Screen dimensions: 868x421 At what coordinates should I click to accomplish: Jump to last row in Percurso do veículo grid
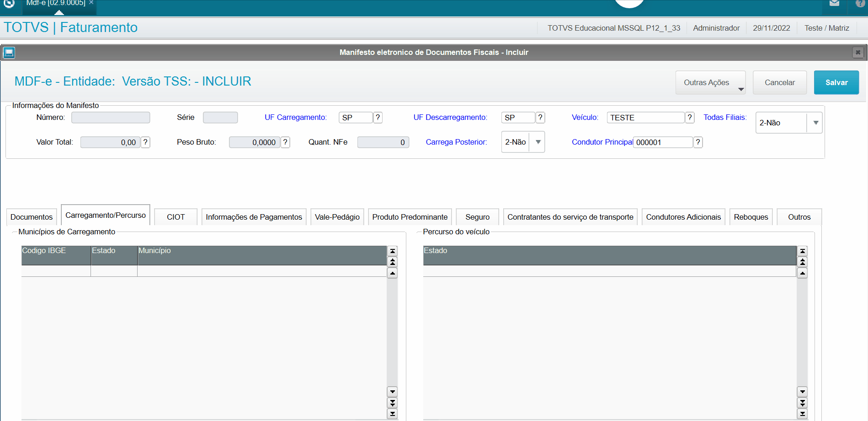(803, 414)
